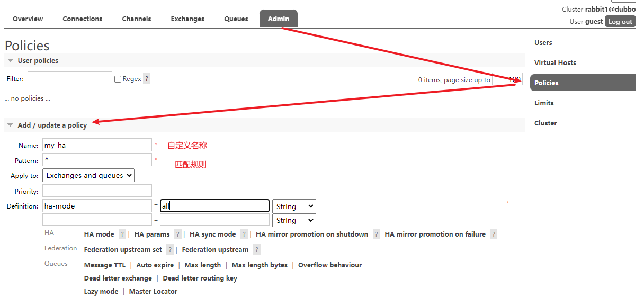Viewport: 644px width, 298px height.
Task: Insert HA params definition key
Action: [x=152, y=234]
